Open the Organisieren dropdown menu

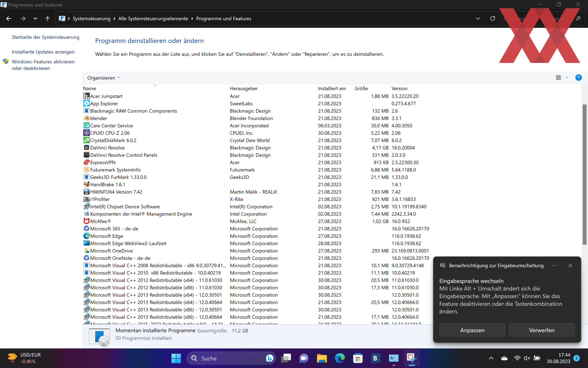[x=103, y=78]
